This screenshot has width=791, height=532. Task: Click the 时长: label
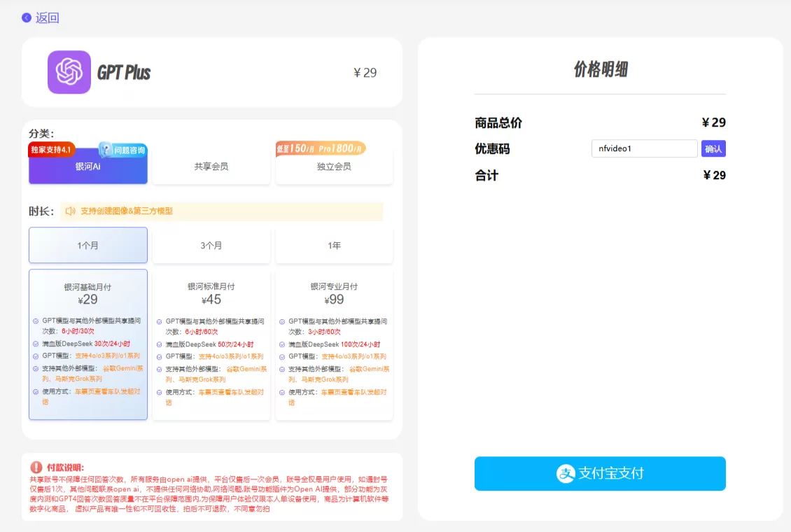coord(41,211)
